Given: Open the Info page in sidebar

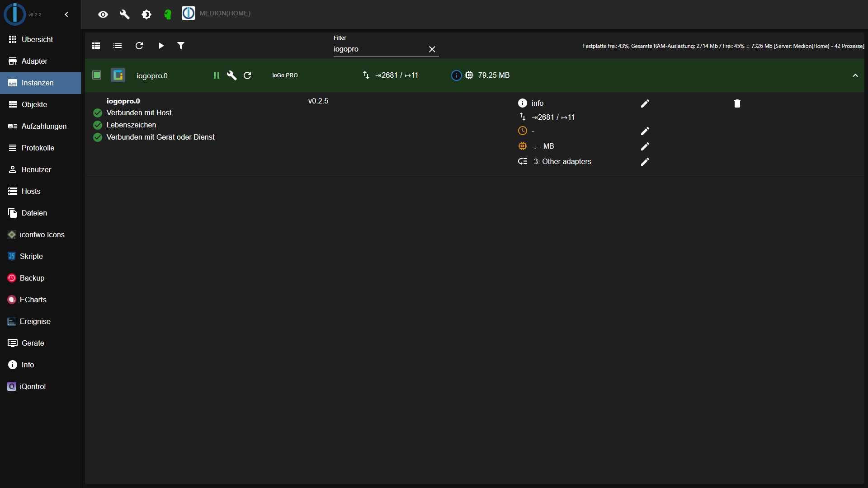Looking at the screenshot, I should [x=41, y=365].
